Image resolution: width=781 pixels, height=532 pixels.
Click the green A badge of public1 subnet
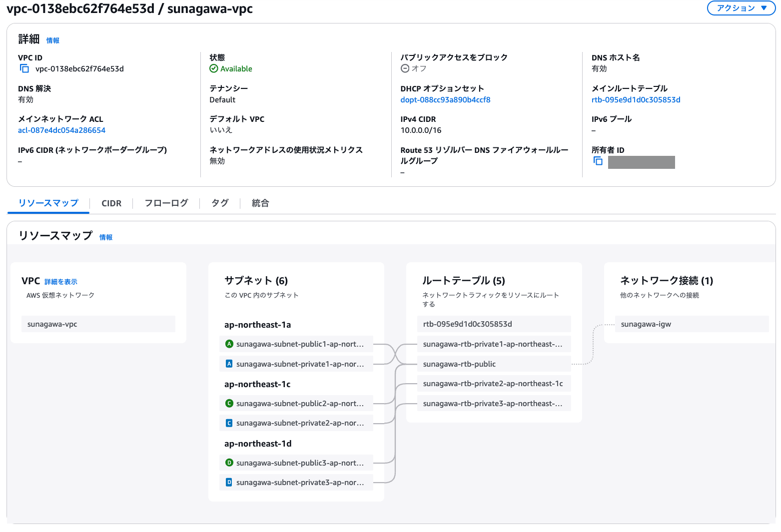pyautogui.click(x=229, y=344)
